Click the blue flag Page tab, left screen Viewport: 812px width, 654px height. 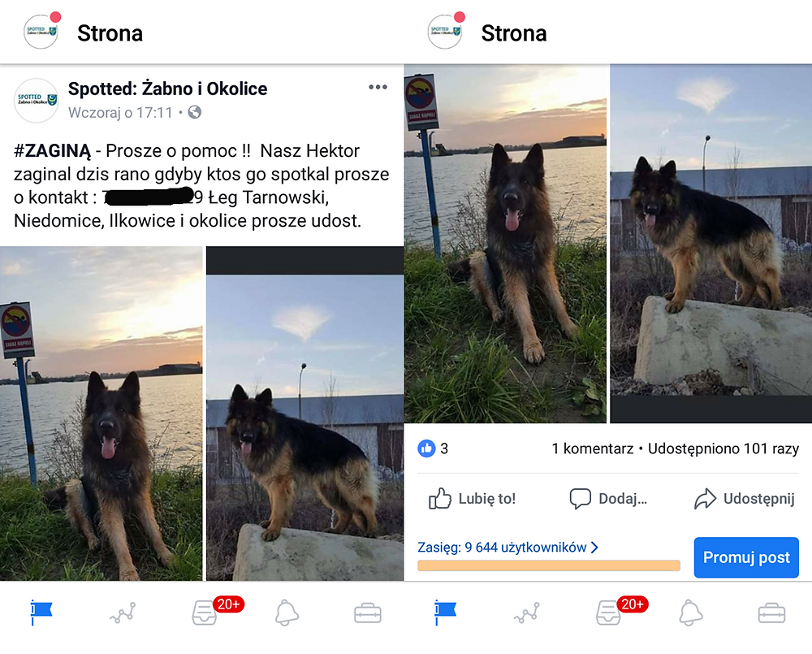click(41, 613)
